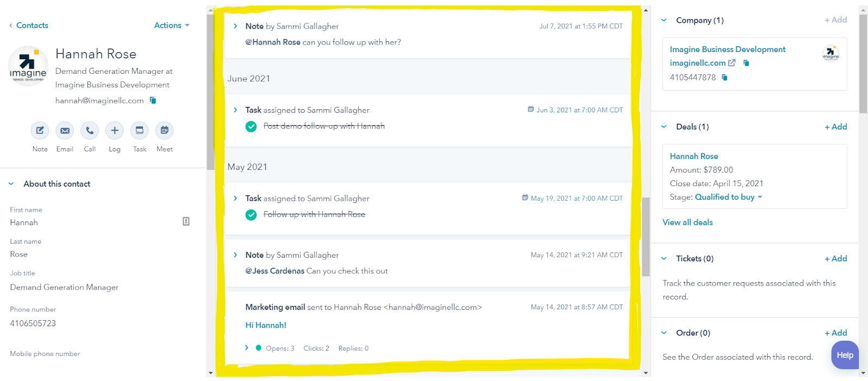Open details icon beside First name field
The width and height of the screenshot is (868, 381).
click(186, 221)
